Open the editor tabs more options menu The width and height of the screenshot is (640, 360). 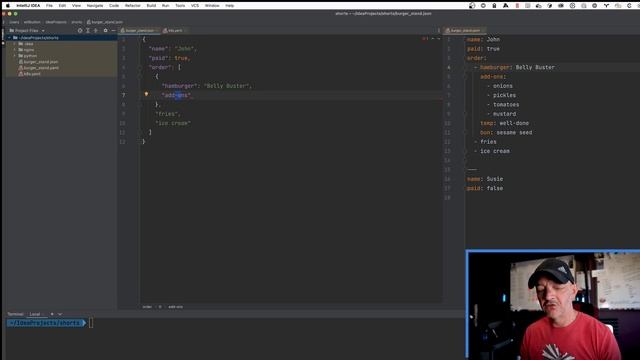439,31
